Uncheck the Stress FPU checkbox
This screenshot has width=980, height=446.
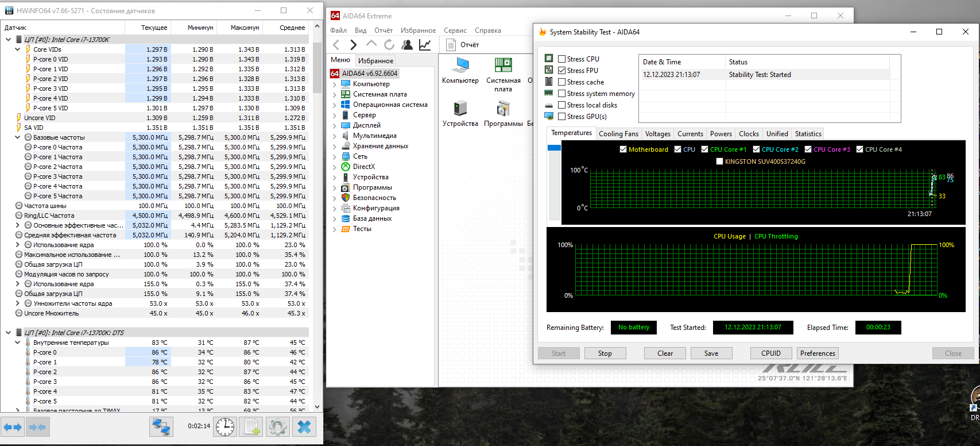562,70
